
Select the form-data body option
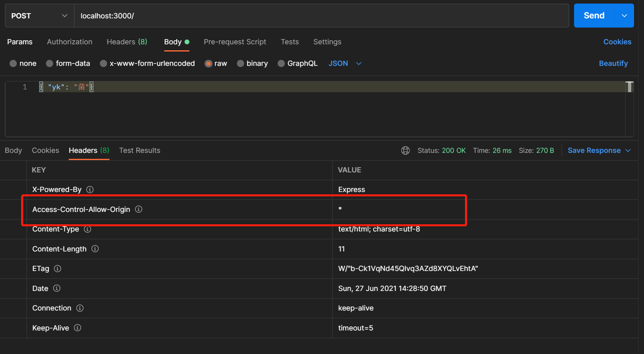coord(68,63)
